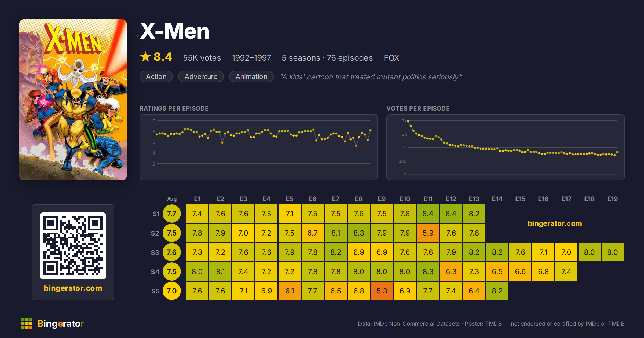The height and width of the screenshot is (338, 644).
Task: Click the Ratings Per Episode chart
Action: pyautogui.click(x=259, y=147)
